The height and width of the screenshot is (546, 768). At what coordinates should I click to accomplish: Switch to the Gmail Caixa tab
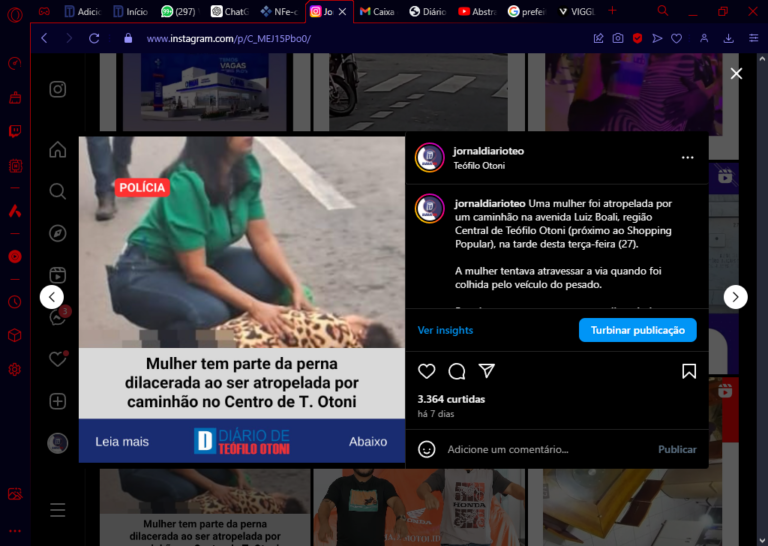[x=377, y=11]
